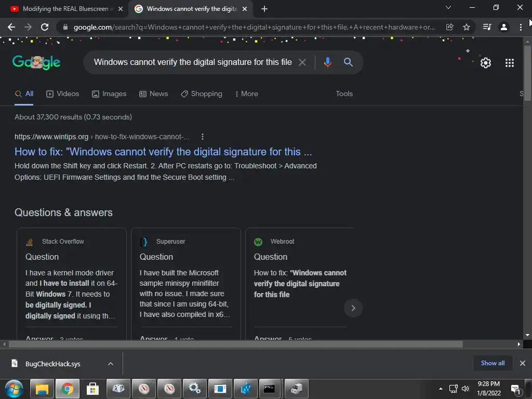Viewport: 532px width, 399px height.
Task: Click the magnifier search button
Action: click(348, 62)
